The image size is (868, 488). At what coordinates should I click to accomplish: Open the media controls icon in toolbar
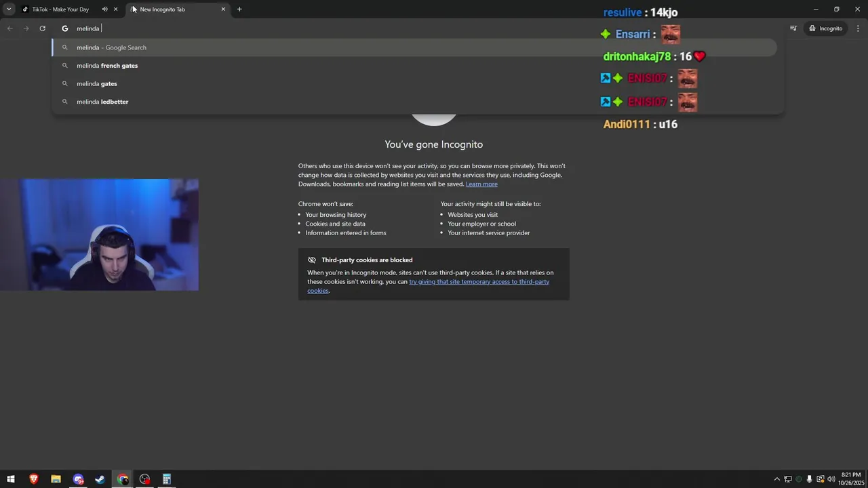point(793,28)
